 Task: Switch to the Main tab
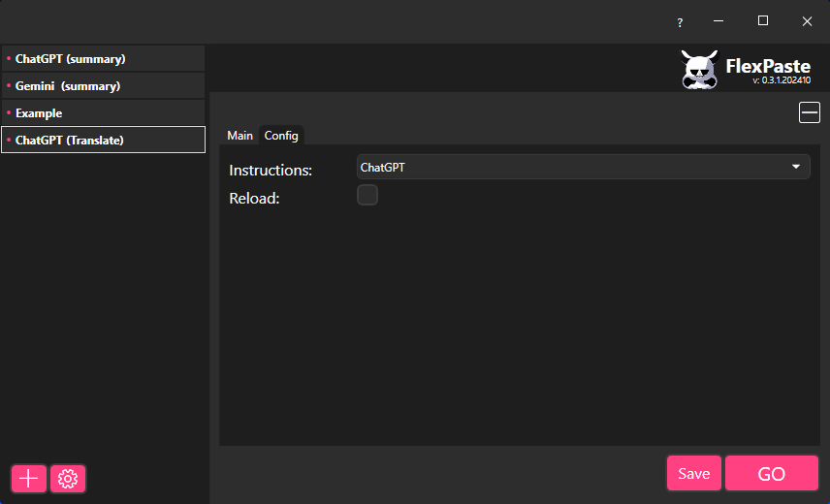pos(239,136)
